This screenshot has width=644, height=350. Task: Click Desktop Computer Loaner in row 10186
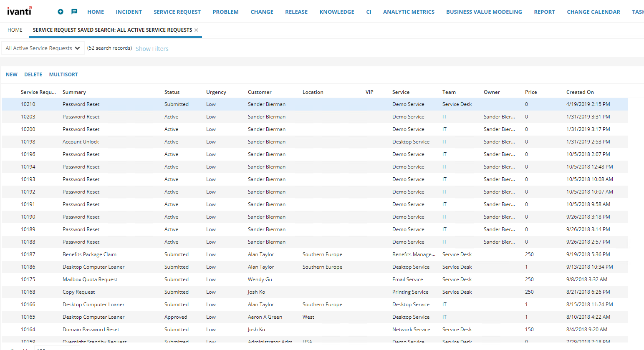click(93, 267)
